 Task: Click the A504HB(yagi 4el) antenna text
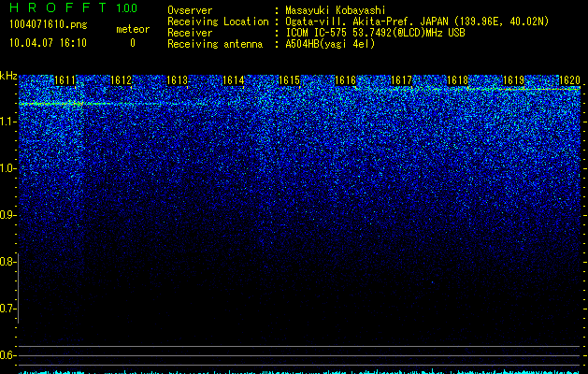coord(330,44)
